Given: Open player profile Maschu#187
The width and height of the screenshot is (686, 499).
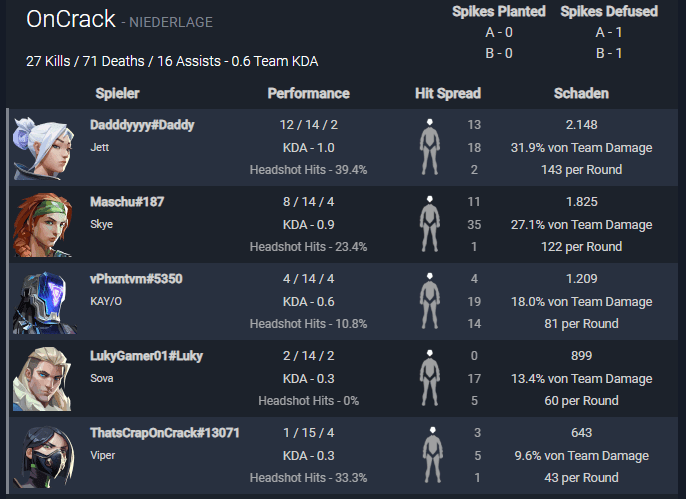Looking at the screenshot, I should pos(127,202).
